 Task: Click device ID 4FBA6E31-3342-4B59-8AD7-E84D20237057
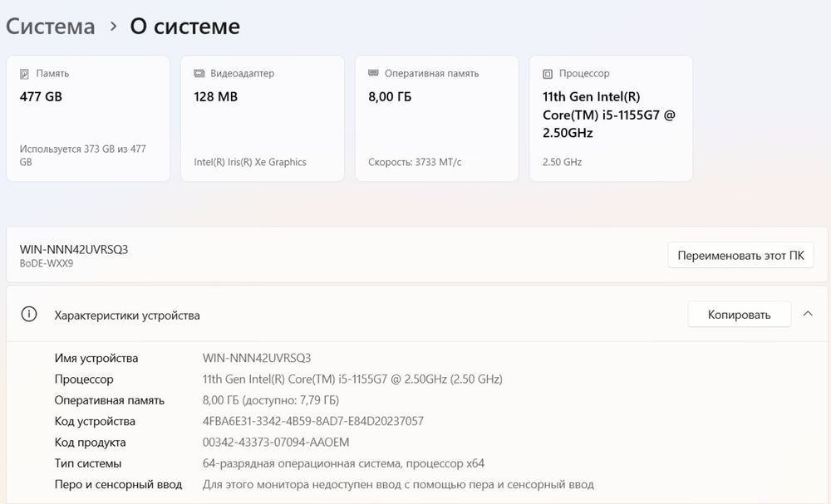[x=313, y=421]
